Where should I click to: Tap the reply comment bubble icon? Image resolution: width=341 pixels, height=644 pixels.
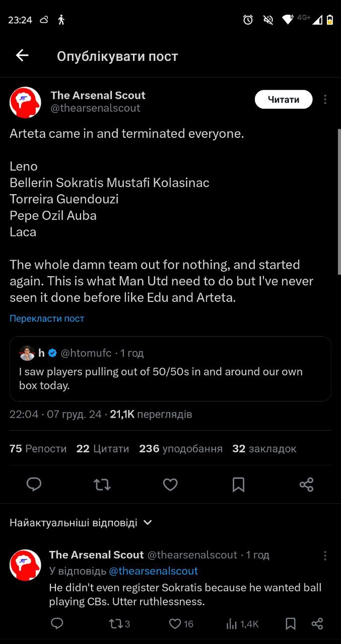(x=57, y=624)
